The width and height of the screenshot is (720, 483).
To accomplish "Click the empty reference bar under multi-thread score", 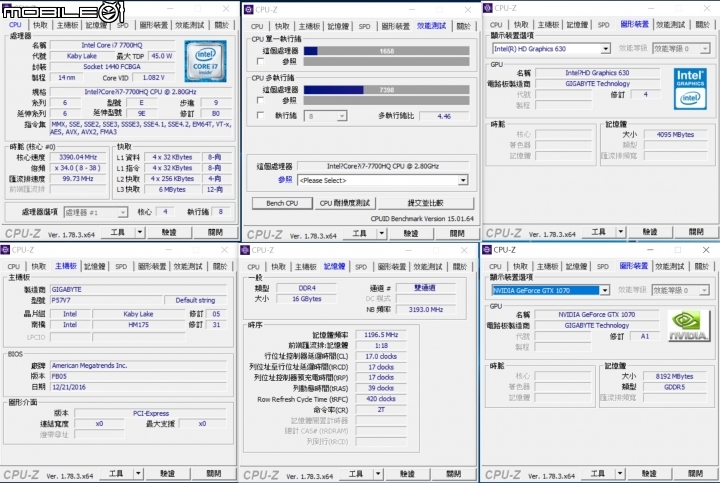I will pyautogui.click(x=387, y=100).
